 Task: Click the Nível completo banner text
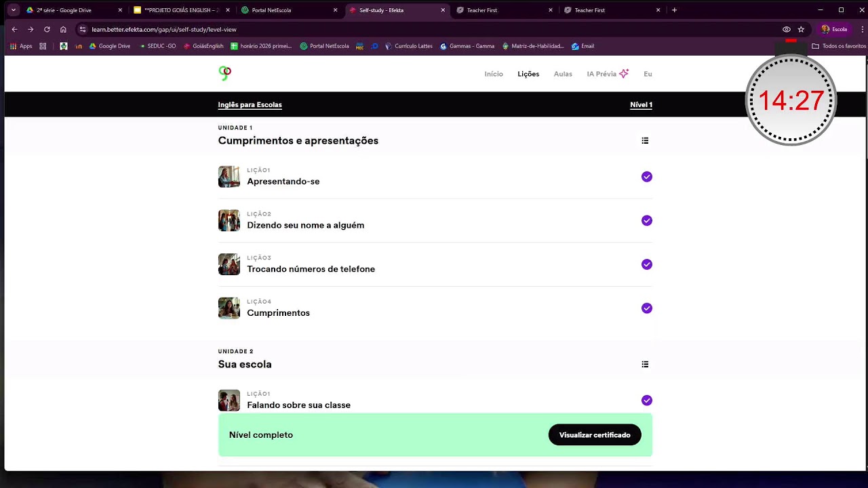[x=261, y=435]
